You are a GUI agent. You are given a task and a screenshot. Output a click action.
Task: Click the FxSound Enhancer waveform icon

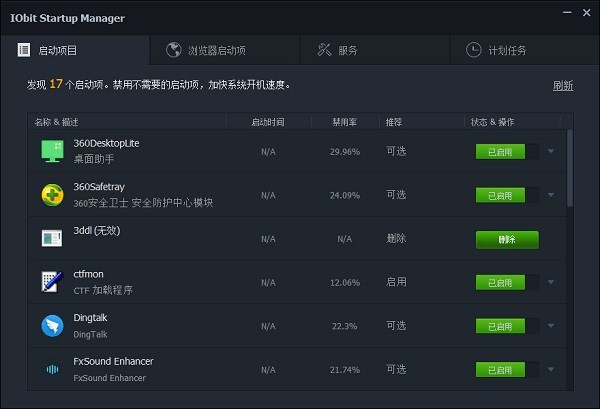52,369
